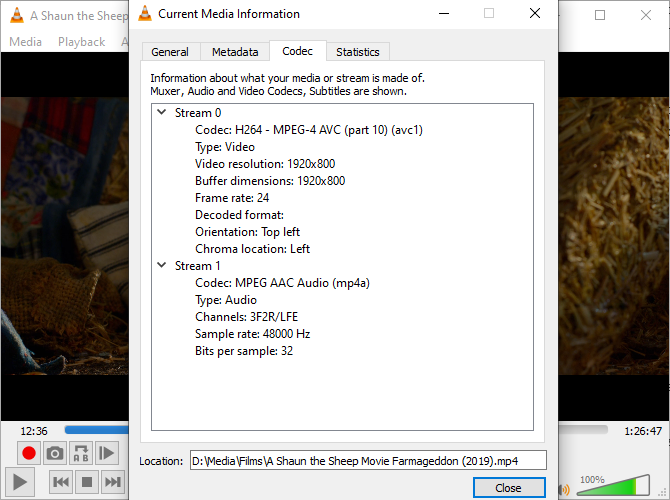The height and width of the screenshot is (500, 670).
Task: Adjust the volume slider at 100%
Action: click(x=614, y=485)
